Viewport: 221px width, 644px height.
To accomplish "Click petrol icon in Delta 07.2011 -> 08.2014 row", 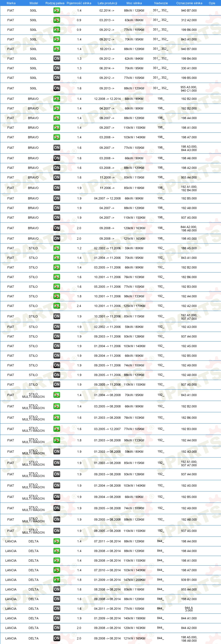I will (x=57, y=541).
